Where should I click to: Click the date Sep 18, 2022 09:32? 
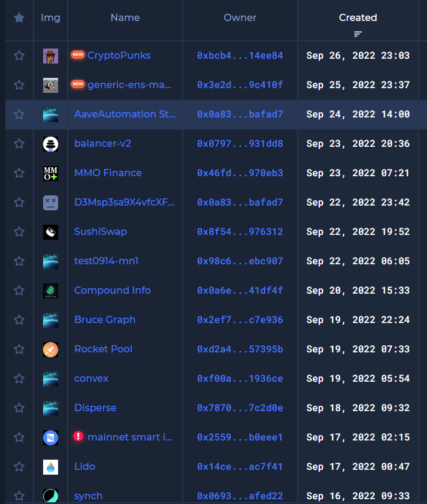tap(358, 408)
